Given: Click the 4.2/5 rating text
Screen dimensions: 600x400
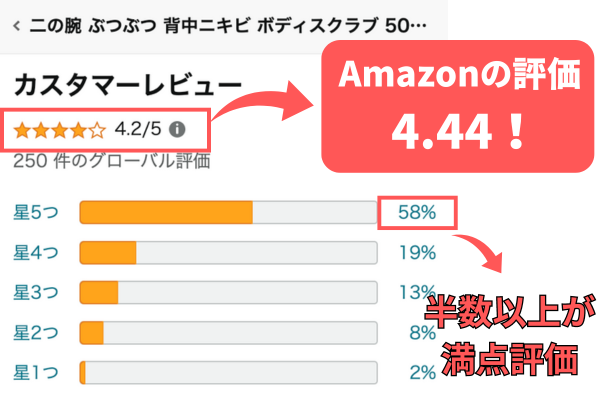Looking at the screenshot, I should pyautogui.click(x=139, y=128).
